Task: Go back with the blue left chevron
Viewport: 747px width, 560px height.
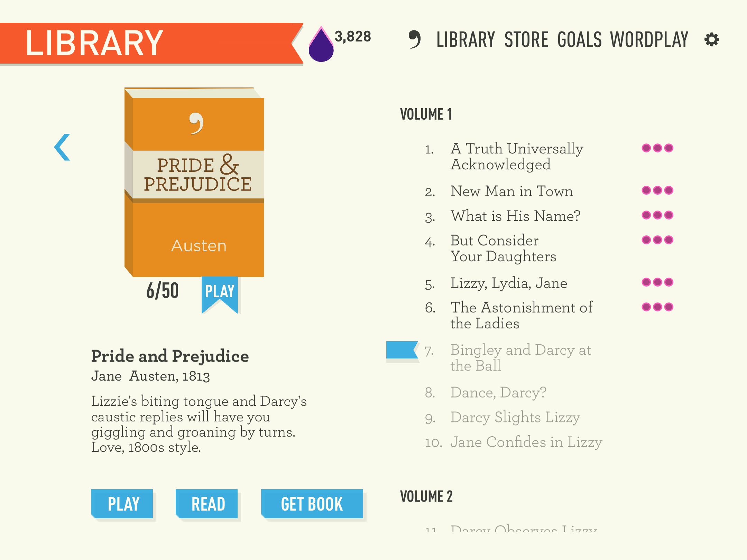Action: click(62, 147)
